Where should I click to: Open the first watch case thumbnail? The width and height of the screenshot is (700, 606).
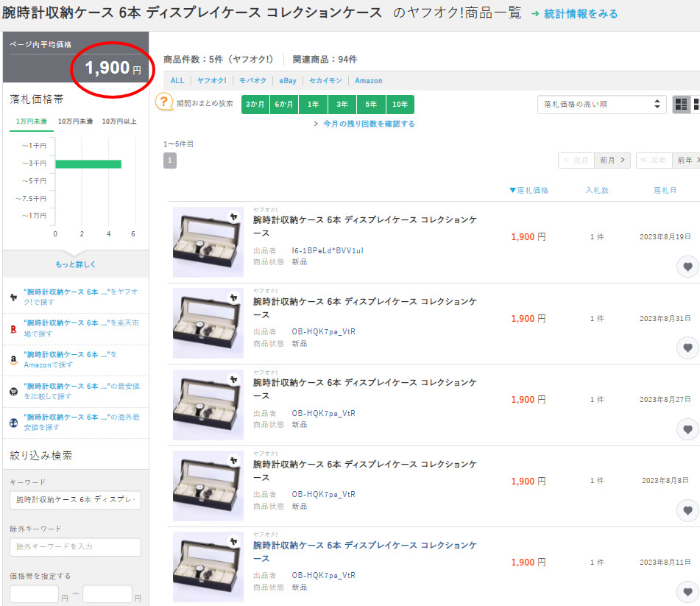[208, 242]
